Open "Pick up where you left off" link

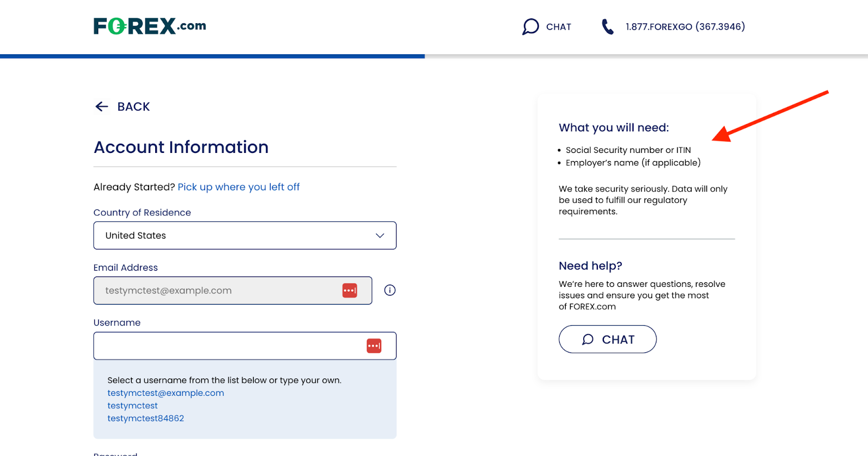pyautogui.click(x=239, y=187)
